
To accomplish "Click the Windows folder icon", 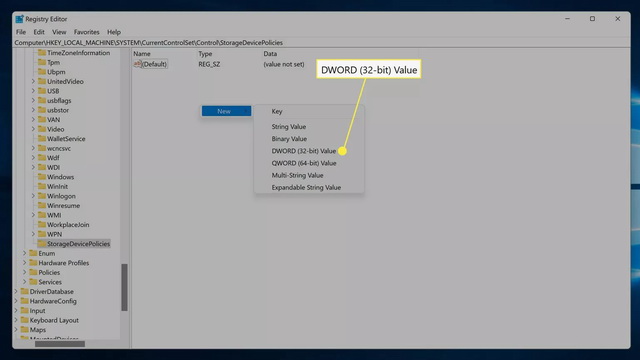I will pos(42,177).
